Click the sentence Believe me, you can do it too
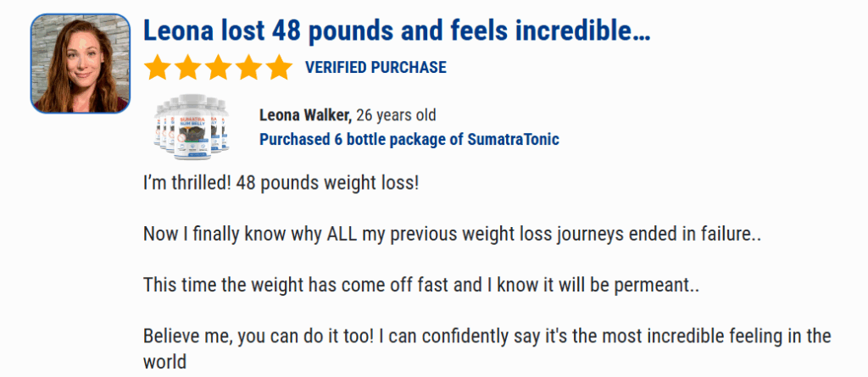This screenshot has height=377, width=868. (x=257, y=336)
